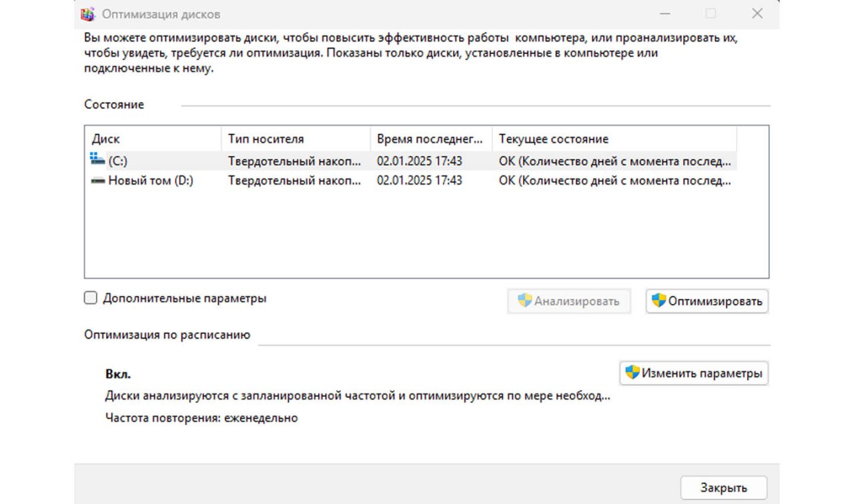The width and height of the screenshot is (854, 504).
Task: Click the Оптимизировать button
Action: (x=707, y=301)
